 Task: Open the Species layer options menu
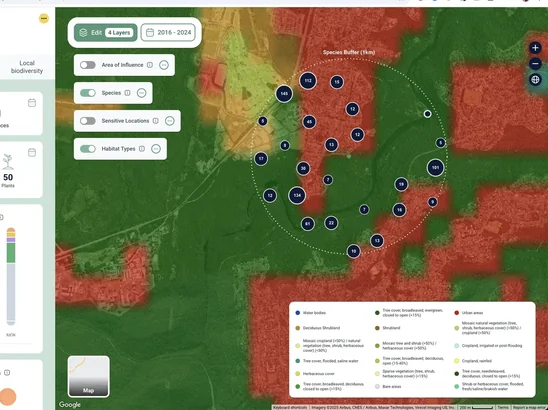click(x=141, y=93)
